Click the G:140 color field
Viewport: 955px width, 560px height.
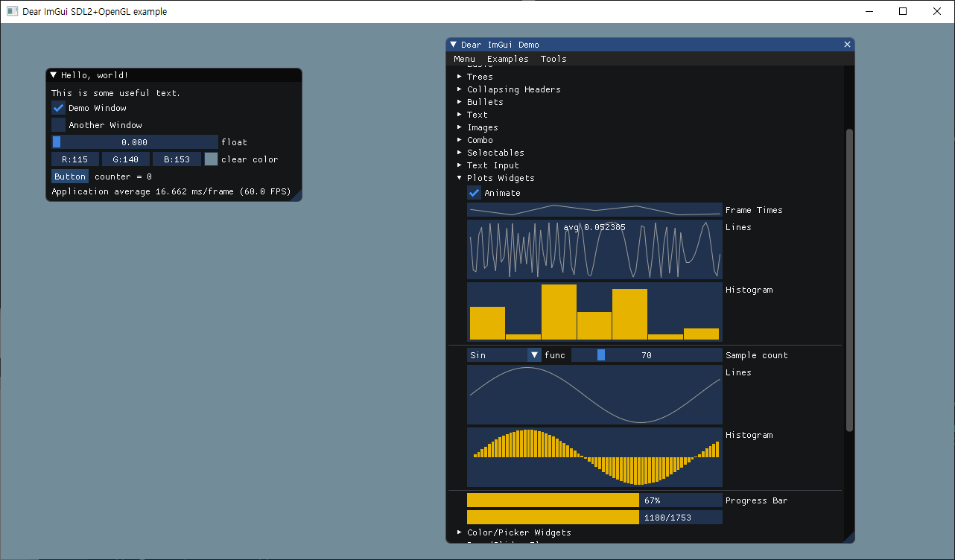[126, 159]
